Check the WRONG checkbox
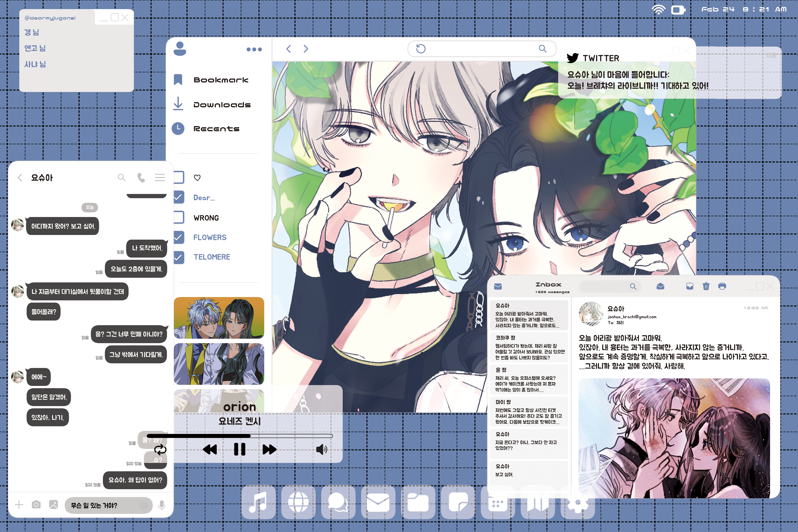 tap(179, 217)
